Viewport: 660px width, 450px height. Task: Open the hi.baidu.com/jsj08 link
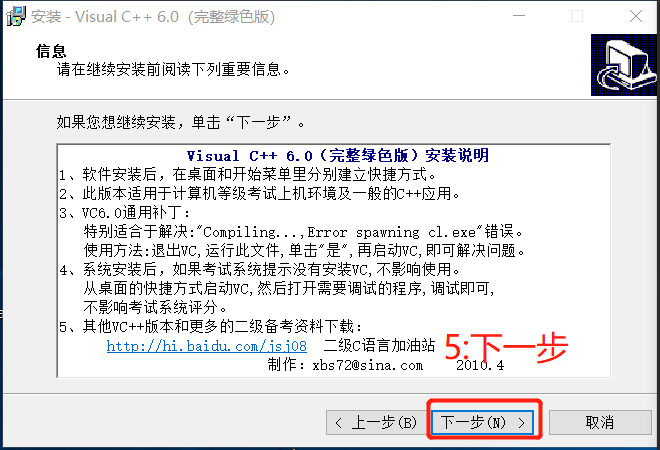click(207, 346)
